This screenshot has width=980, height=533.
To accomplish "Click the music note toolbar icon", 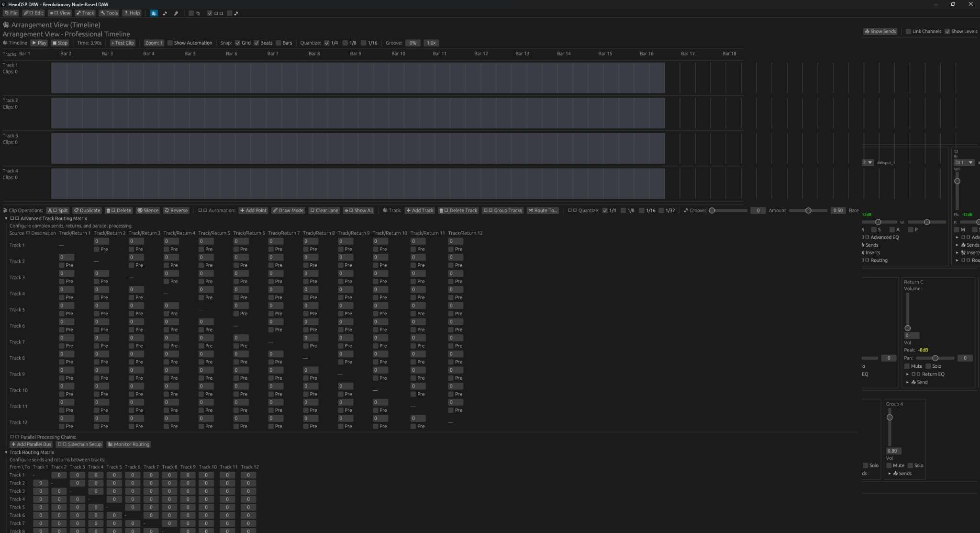I will pos(165,13).
